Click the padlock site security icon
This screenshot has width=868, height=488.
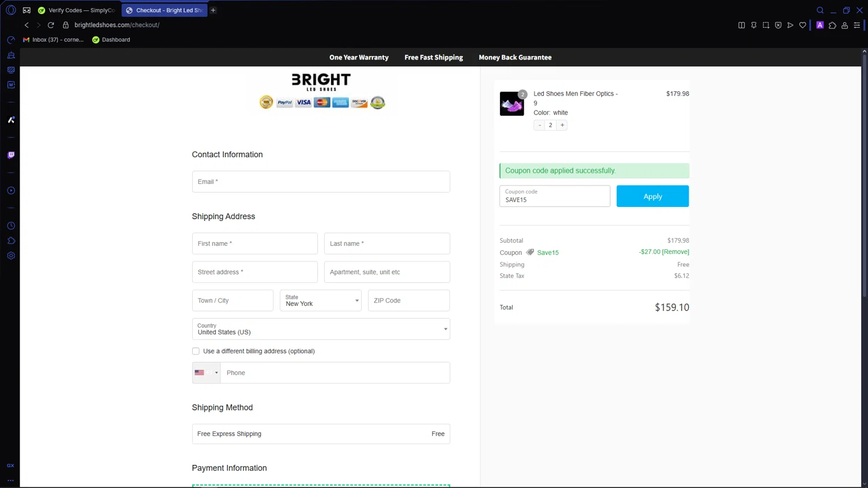[65, 25]
